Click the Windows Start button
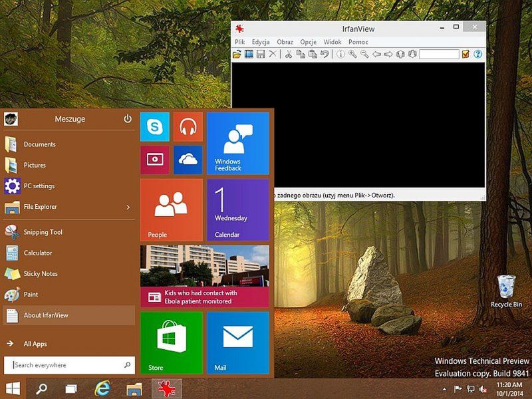The width and height of the screenshot is (532, 399). point(13,388)
